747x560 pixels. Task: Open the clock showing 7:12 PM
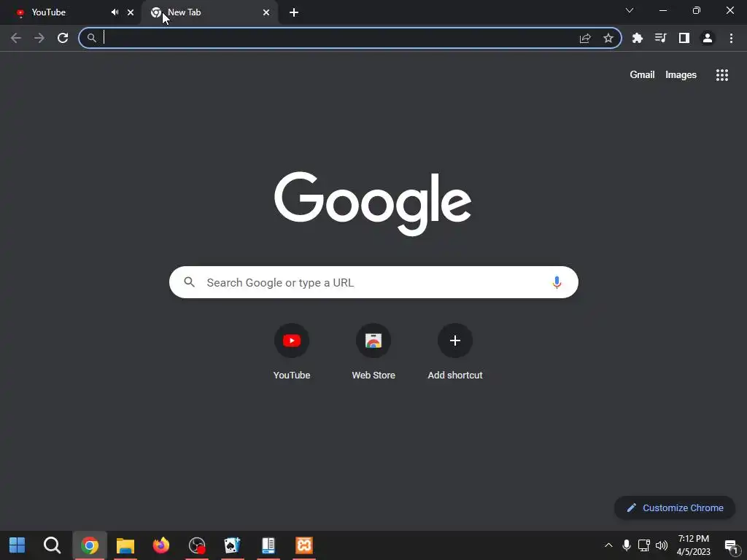694,545
